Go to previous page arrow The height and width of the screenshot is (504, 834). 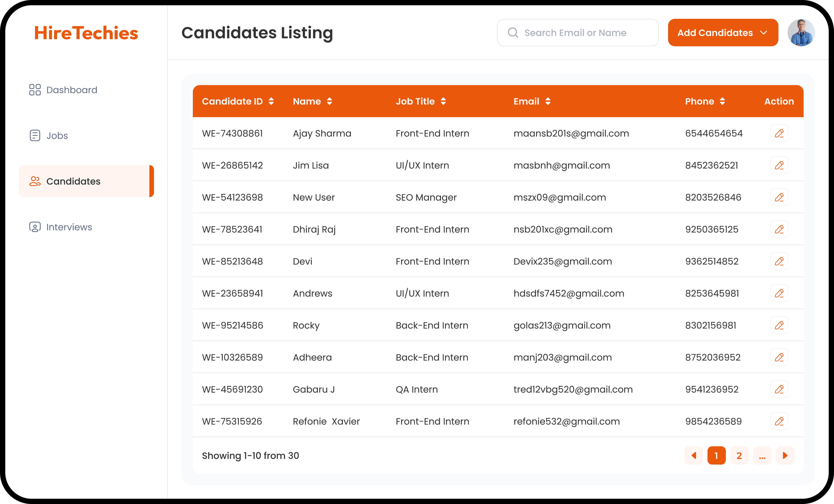click(694, 456)
